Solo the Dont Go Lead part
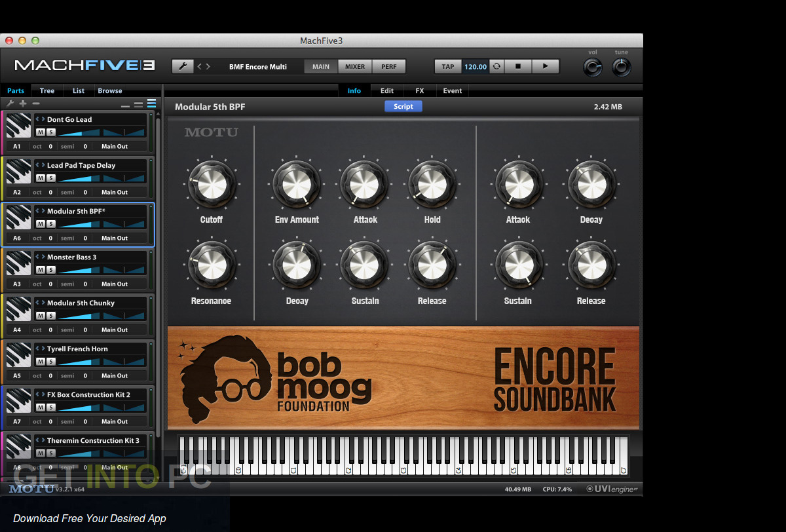Screen dimensions: 786x532 pyautogui.click(x=50, y=132)
